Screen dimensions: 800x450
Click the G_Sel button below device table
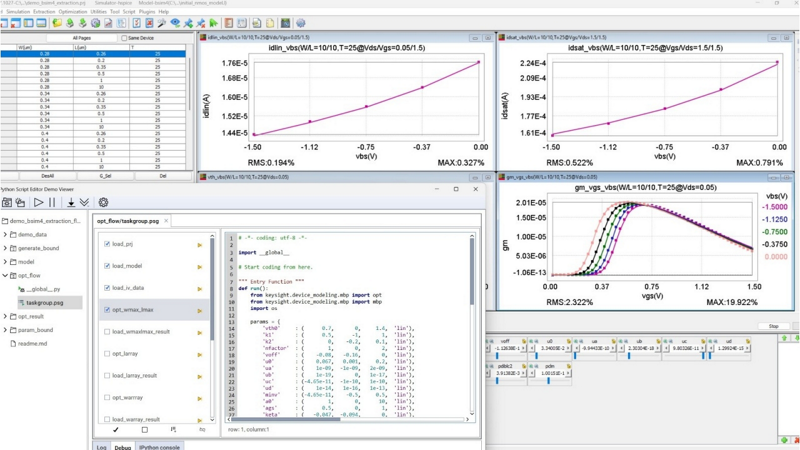pos(105,176)
